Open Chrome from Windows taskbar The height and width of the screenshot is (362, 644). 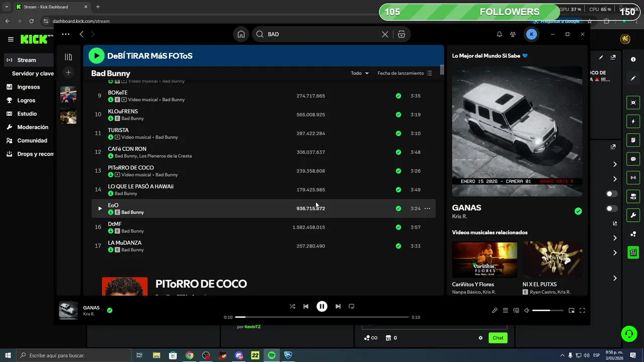point(189,355)
